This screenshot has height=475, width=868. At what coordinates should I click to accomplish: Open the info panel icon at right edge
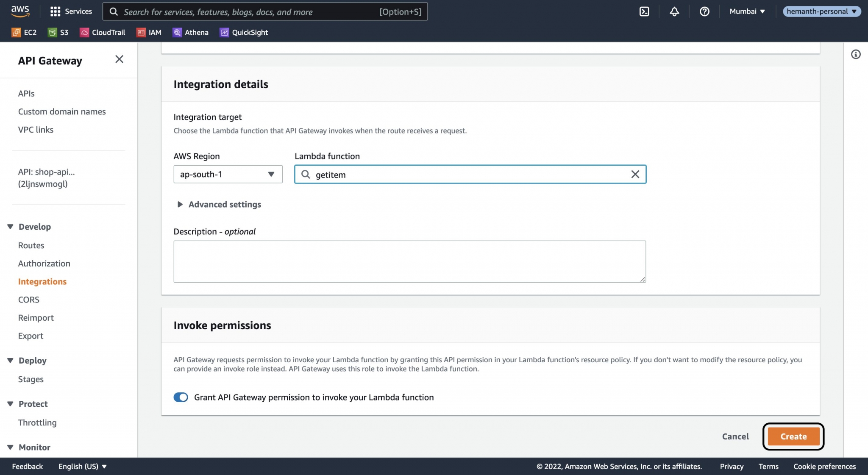click(856, 54)
